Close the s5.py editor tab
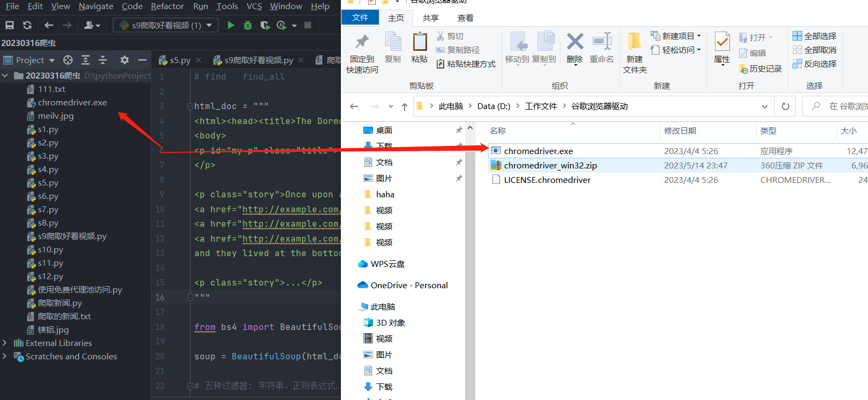Screen dimensions: 868x400 click(199, 60)
